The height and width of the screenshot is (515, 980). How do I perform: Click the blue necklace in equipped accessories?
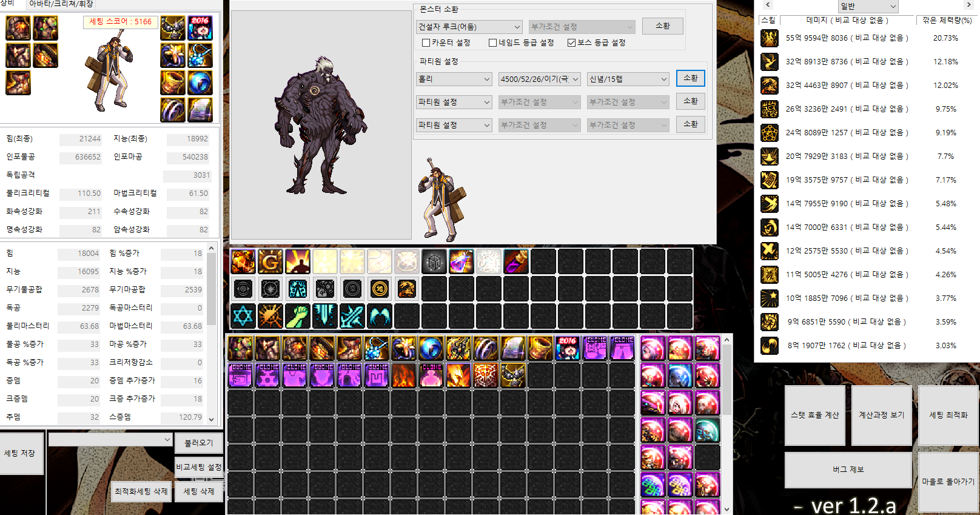(x=200, y=55)
